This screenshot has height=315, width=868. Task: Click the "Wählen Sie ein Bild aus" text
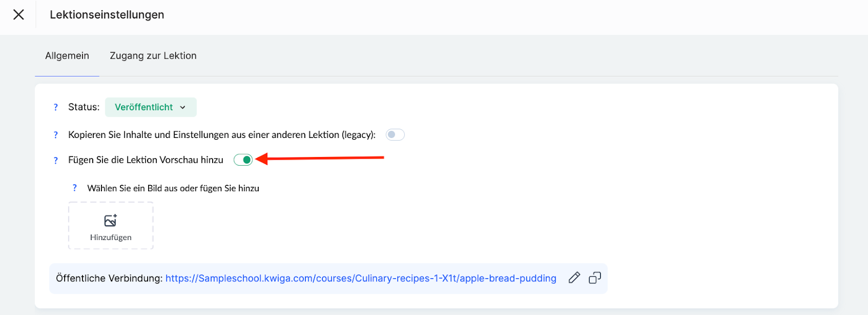pos(173,188)
